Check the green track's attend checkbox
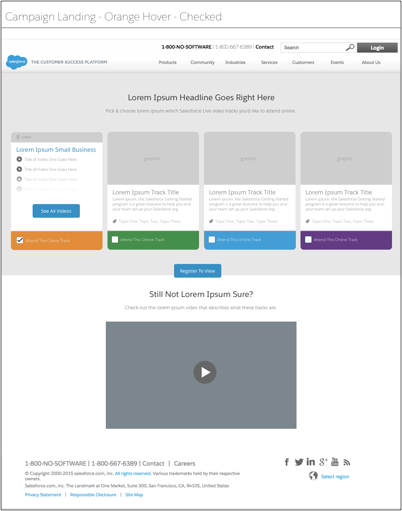402x511 pixels. (x=115, y=239)
